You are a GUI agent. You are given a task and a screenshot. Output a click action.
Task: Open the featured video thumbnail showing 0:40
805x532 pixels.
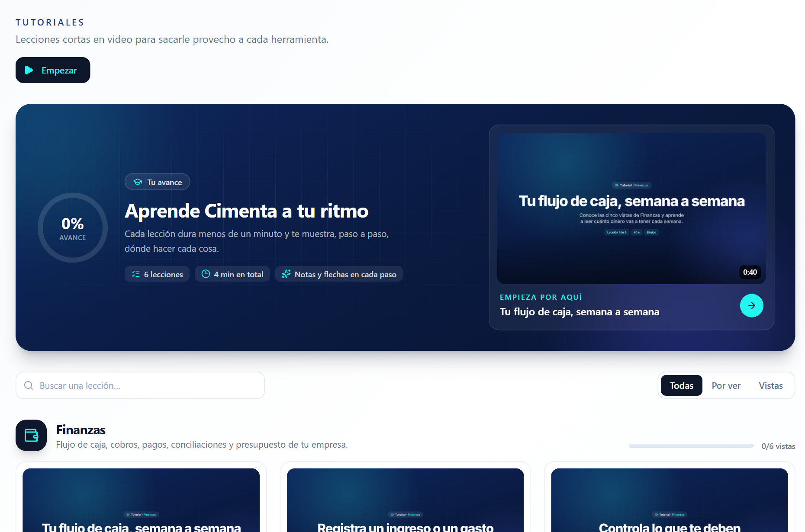click(631, 208)
